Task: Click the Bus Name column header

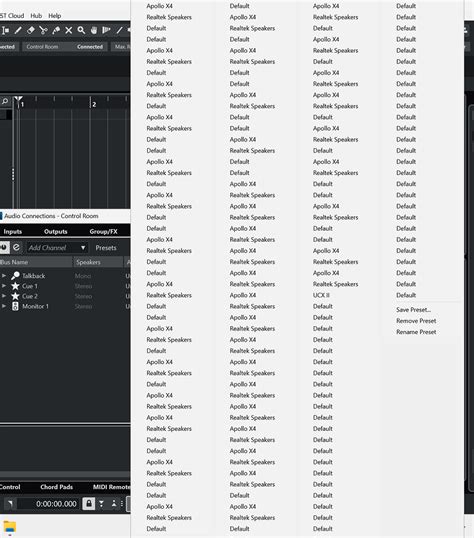Action: click(36, 262)
